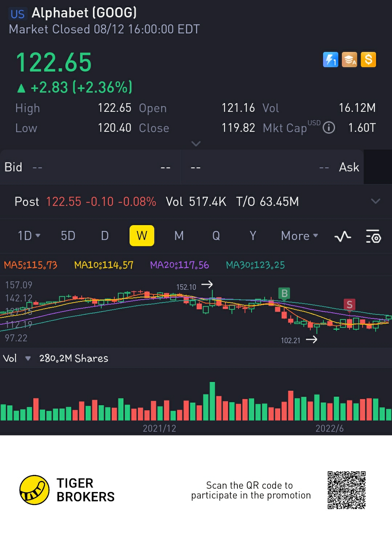The image size is (392, 545).
Task: Tap the blue lightning bolt icon
Action: click(x=330, y=60)
